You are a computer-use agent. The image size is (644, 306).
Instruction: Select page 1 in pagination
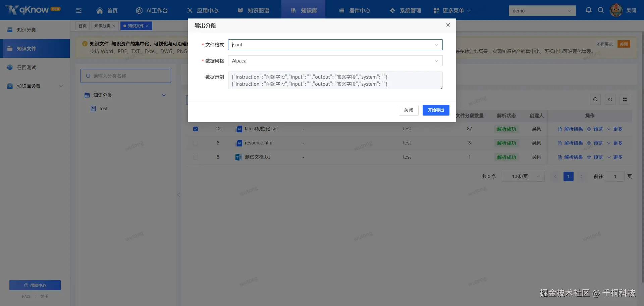(x=569, y=176)
